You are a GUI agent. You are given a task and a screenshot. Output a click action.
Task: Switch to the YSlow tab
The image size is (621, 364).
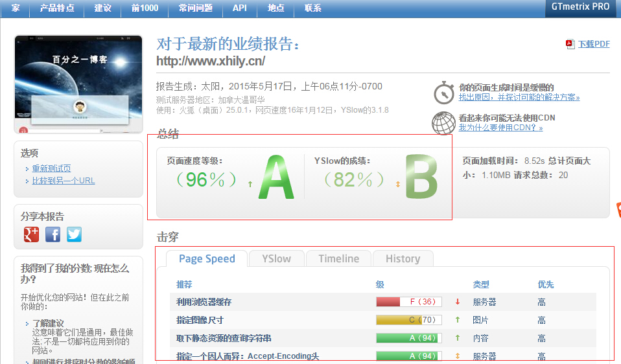click(x=276, y=259)
